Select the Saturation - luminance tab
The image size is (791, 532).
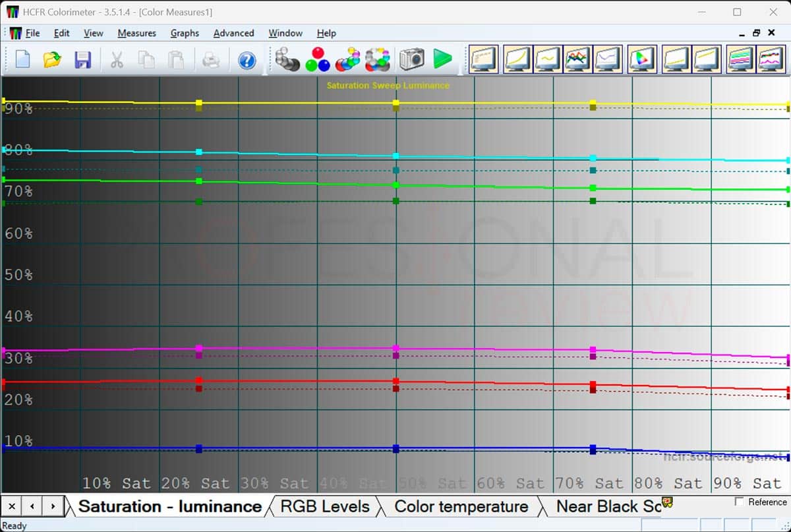pyautogui.click(x=169, y=506)
